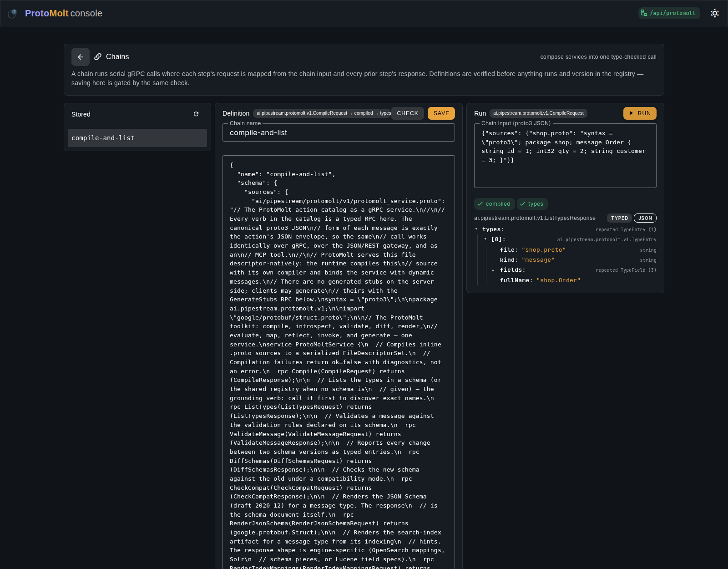The image size is (728, 569).
Task: Switch response view to TYPED
Action: point(619,218)
